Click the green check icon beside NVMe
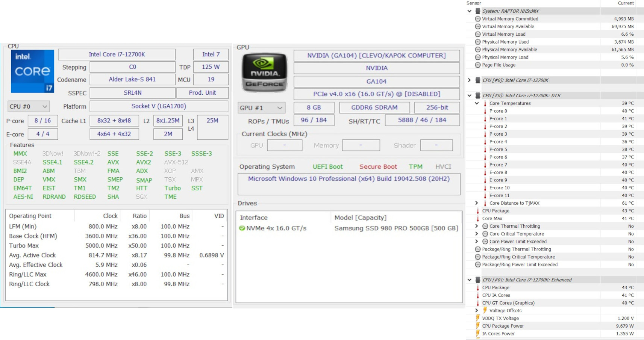The width and height of the screenshot is (644, 340). tap(242, 228)
